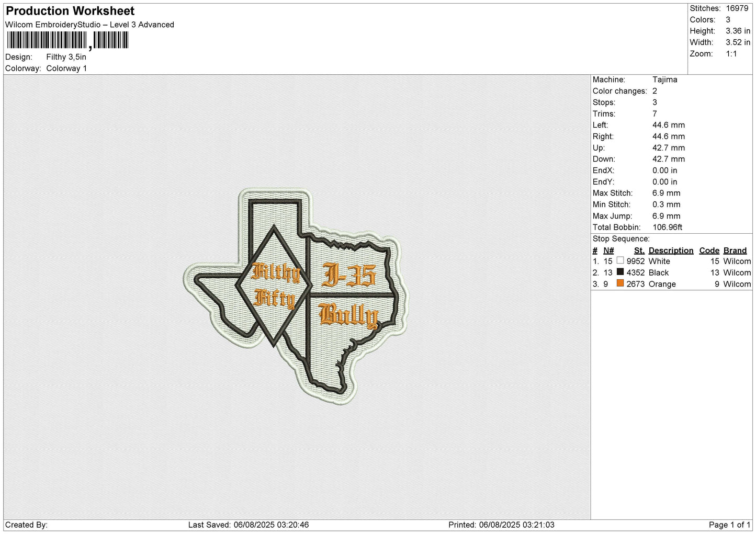The width and height of the screenshot is (756, 534).
Task: Click the Up value '42.7 mm'
Action: 669,148
